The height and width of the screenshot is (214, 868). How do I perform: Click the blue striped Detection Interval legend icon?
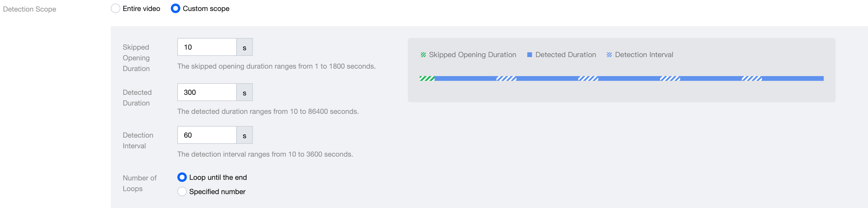[609, 55]
